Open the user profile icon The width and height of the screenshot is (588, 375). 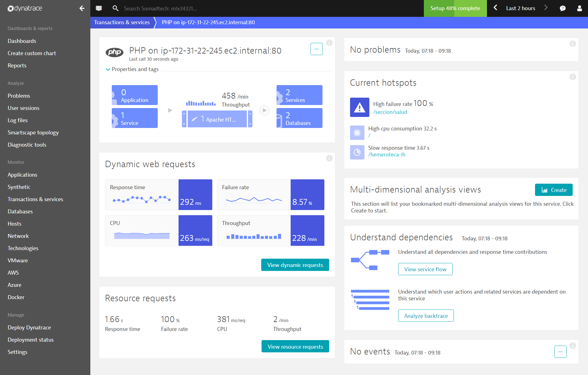(x=579, y=8)
